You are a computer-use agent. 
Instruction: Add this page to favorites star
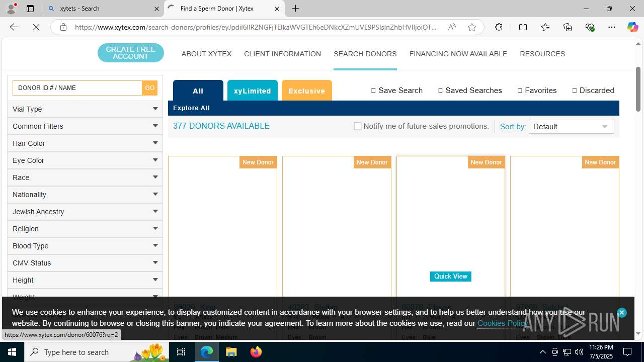472,27
